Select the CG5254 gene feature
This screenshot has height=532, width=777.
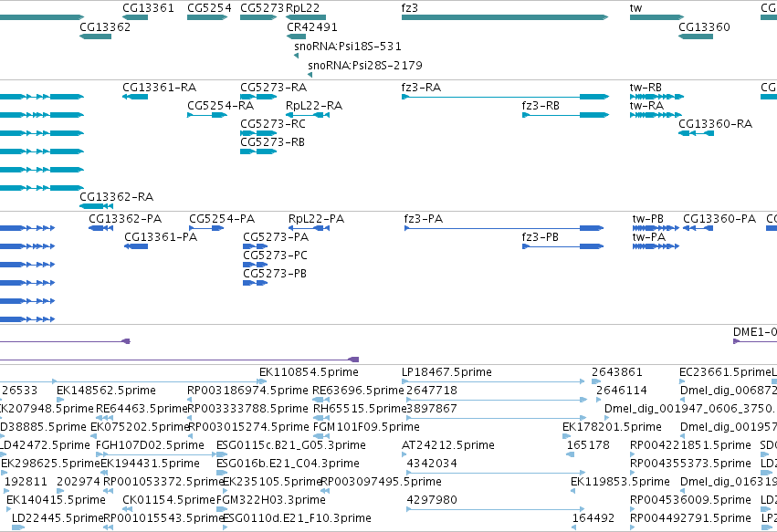tap(207, 17)
